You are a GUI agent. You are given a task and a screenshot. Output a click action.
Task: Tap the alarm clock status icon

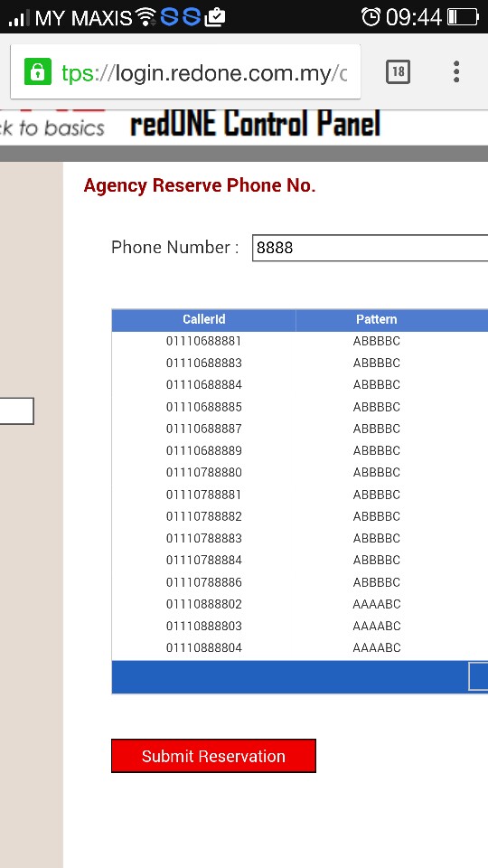click(x=371, y=17)
